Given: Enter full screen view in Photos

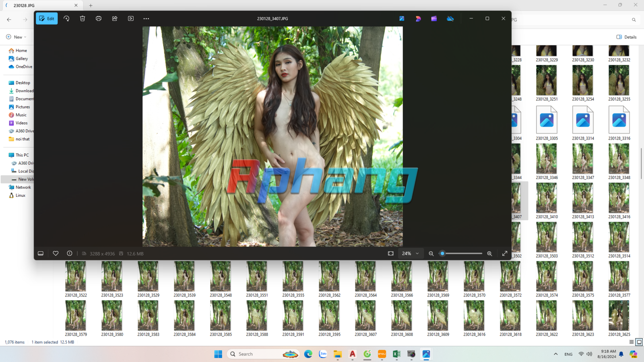Looking at the screenshot, I should tap(505, 253).
